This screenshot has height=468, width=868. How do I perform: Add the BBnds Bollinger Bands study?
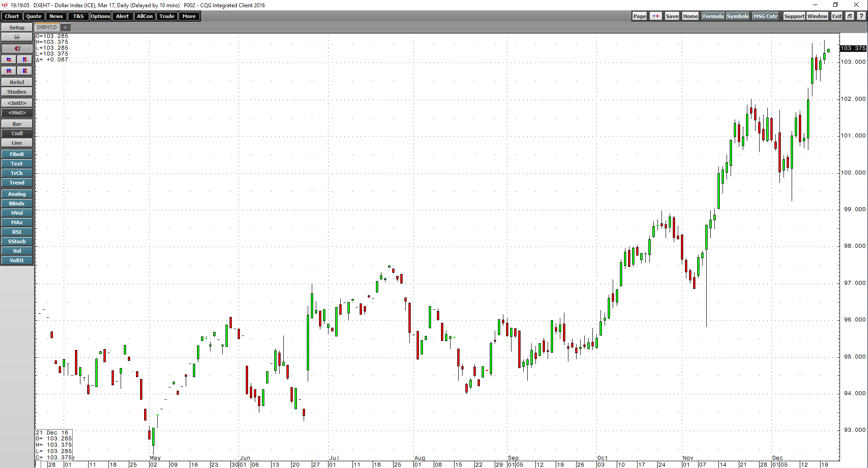pos(17,203)
